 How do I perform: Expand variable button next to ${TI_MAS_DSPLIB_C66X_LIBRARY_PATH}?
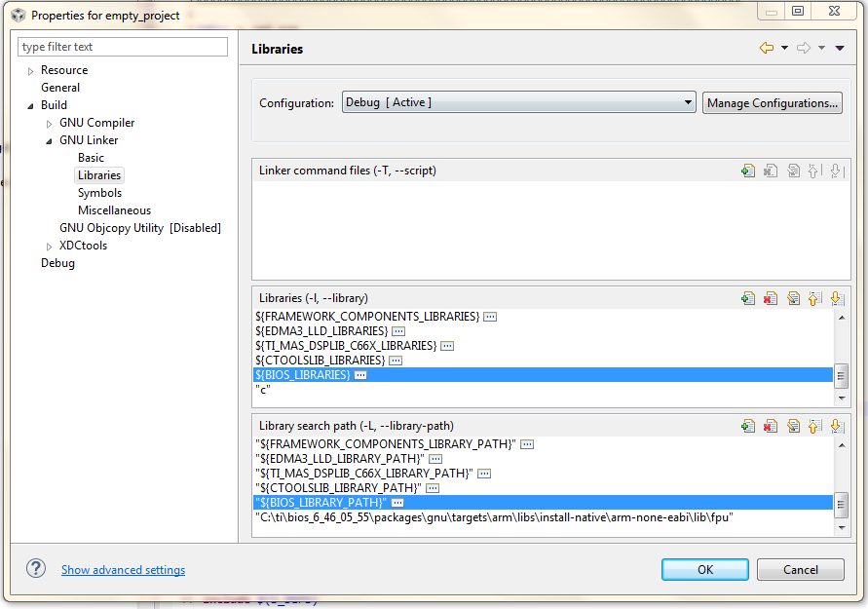pyautogui.click(x=484, y=474)
